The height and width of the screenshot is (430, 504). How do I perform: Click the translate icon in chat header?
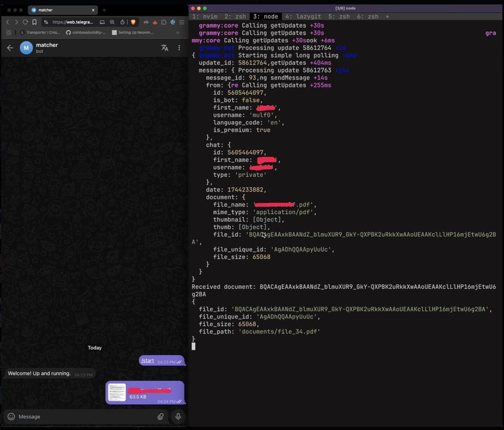pyautogui.click(x=165, y=48)
